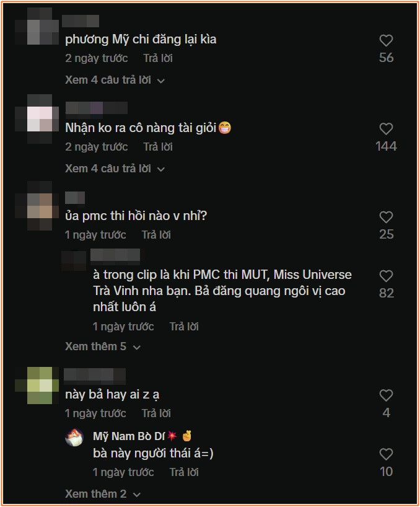Open blurred avatar beside 'Nhận ko ra' comment
The height and width of the screenshot is (507, 420).
40,119
